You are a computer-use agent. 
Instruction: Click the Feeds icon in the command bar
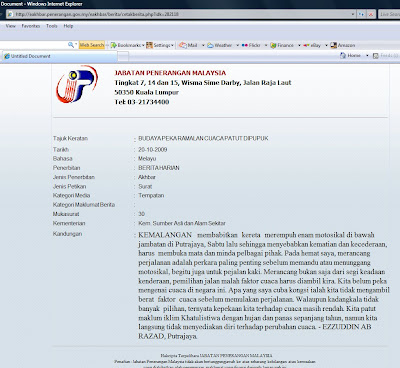(376, 56)
